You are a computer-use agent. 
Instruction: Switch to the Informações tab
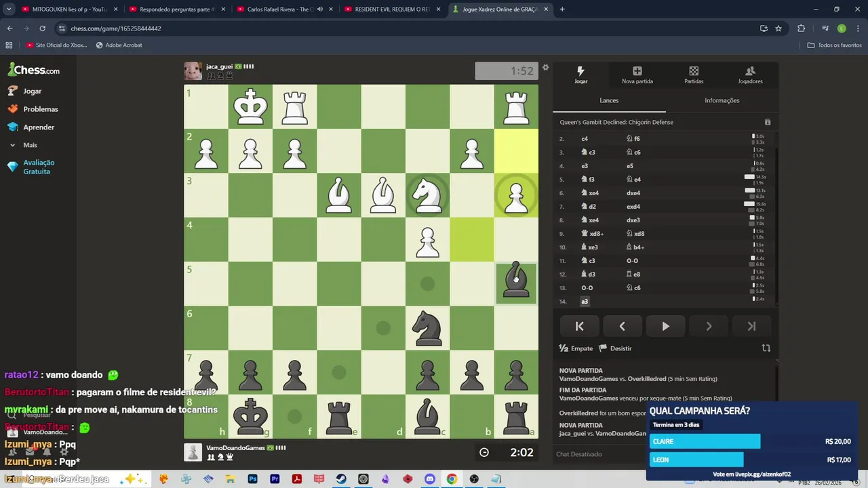pyautogui.click(x=722, y=100)
